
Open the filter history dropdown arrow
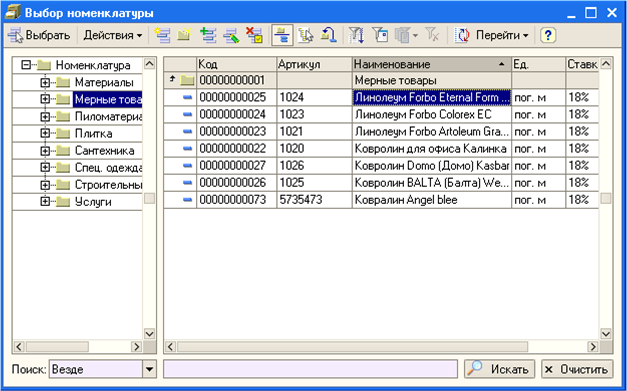[x=415, y=36]
